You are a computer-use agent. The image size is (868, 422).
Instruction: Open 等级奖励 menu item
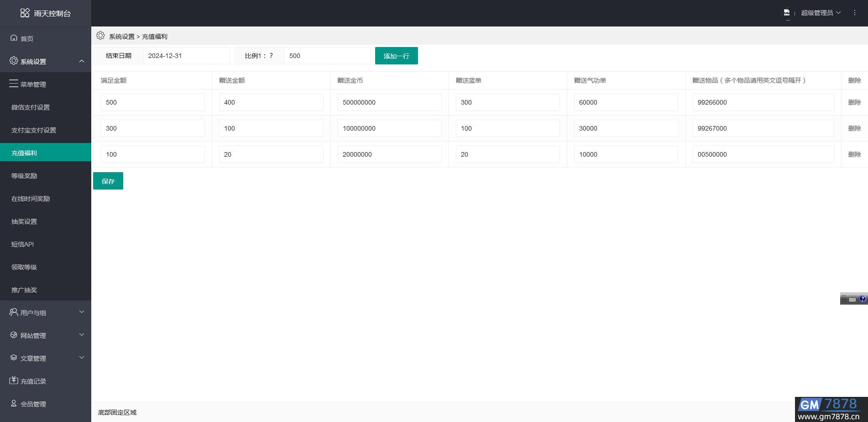click(x=46, y=175)
